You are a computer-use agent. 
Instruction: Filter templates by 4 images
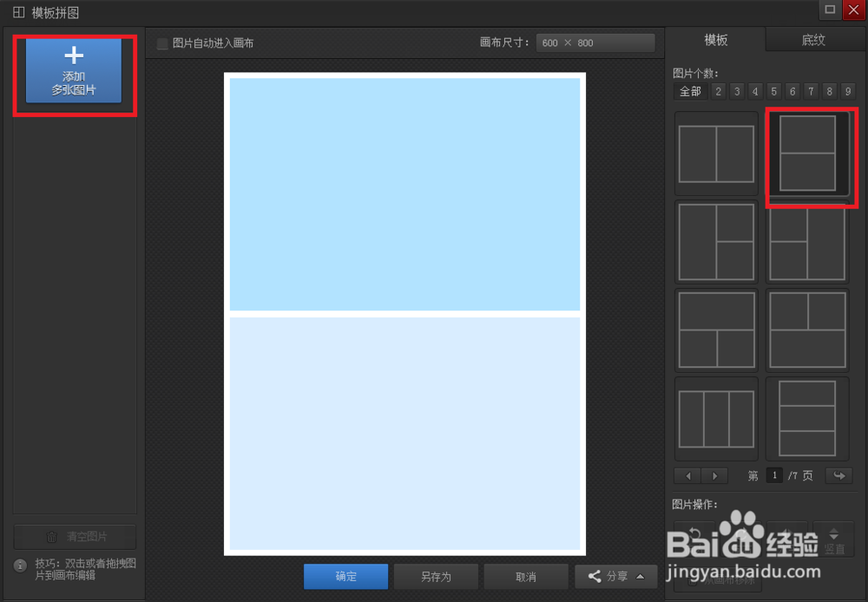coord(755,91)
